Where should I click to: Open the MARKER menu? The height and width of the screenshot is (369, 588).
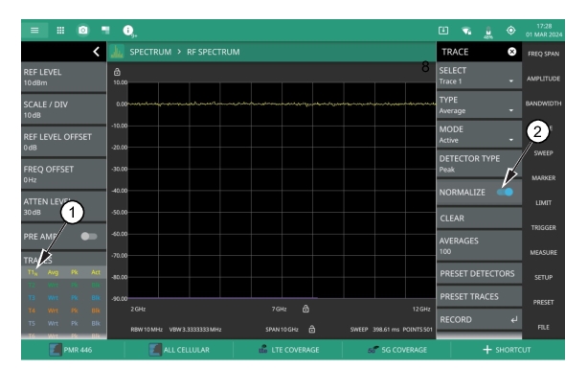(543, 178)
